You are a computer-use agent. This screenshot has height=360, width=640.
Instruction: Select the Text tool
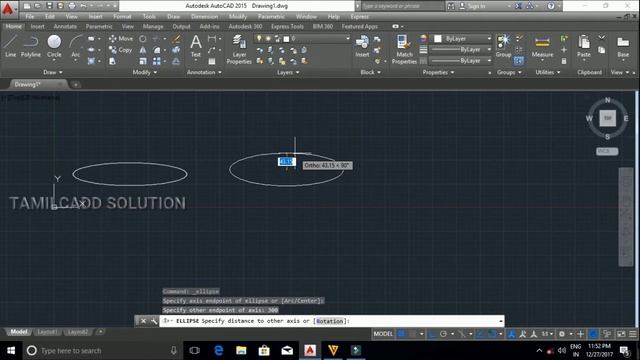click(196, 46)
